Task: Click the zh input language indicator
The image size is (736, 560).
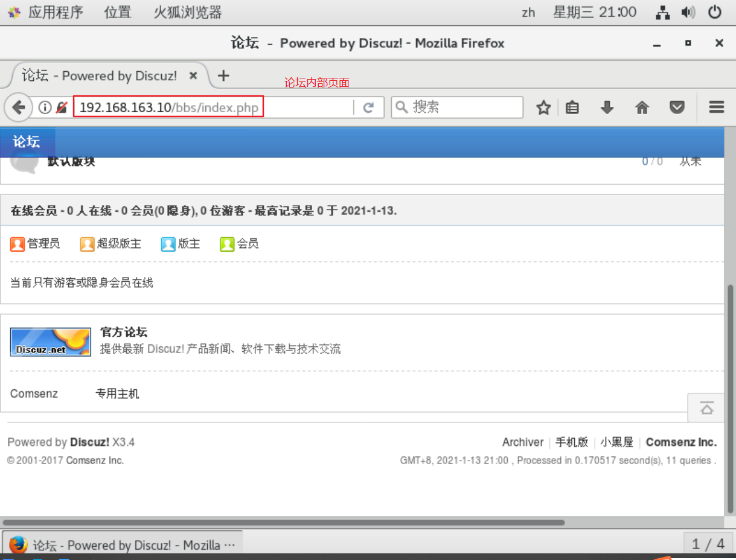Action: [x=528, y=13]
